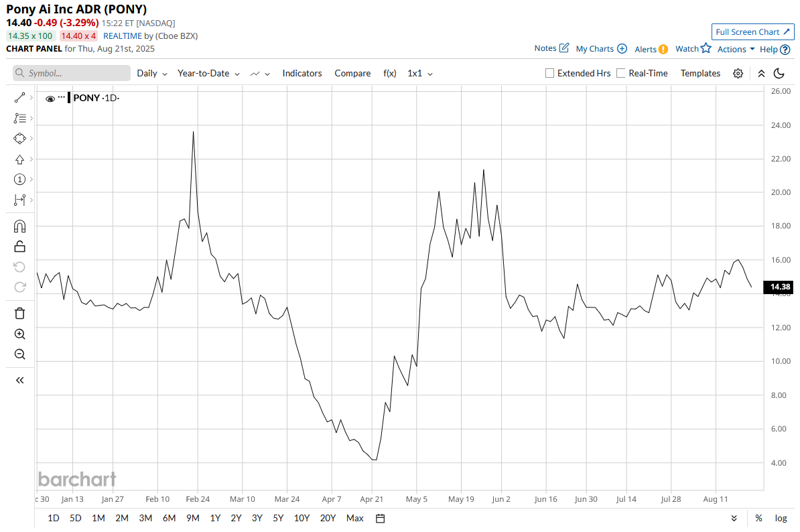Click the Notes edit icon
The image size is (800, 532).
point(563,48)
